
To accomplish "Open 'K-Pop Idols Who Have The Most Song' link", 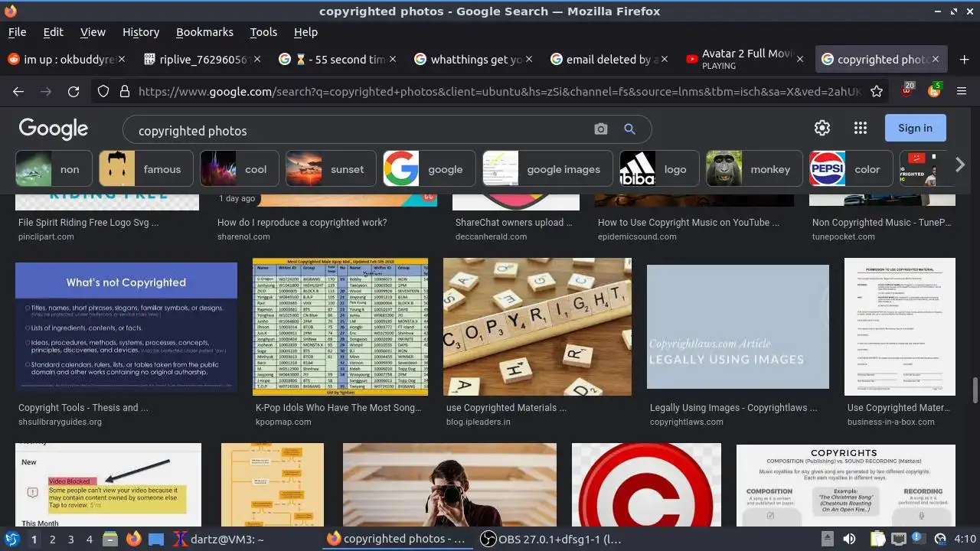I will 338,408.
